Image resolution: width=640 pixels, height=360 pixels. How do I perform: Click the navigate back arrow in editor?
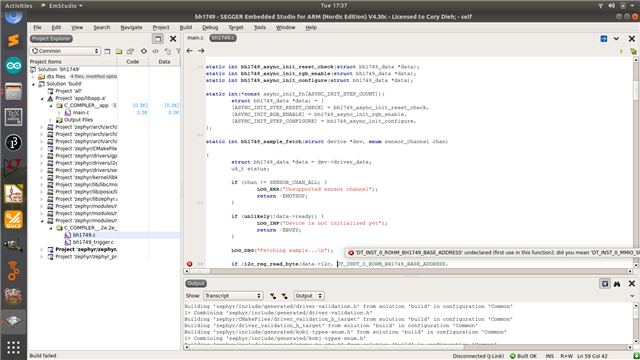pos(190,51)
